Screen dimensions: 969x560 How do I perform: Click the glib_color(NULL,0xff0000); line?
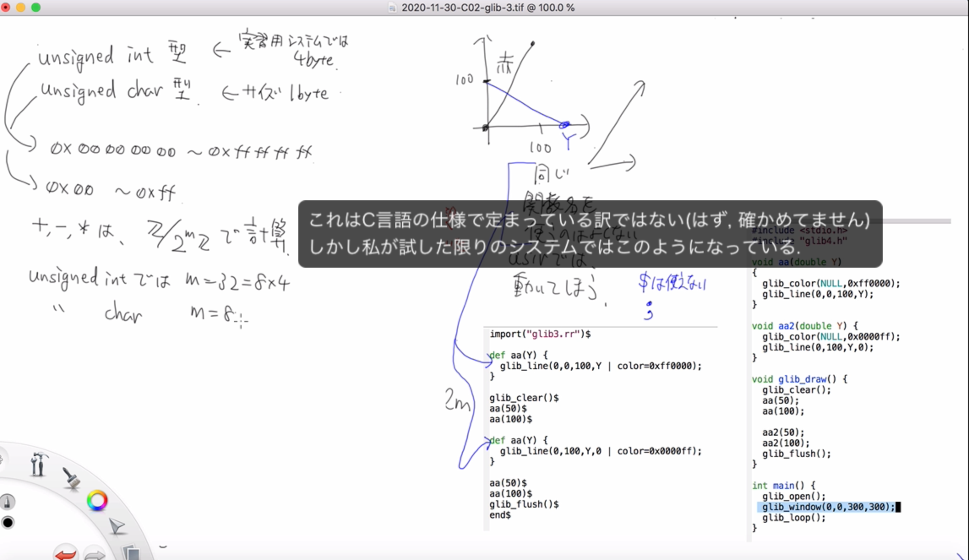[831, 283]
